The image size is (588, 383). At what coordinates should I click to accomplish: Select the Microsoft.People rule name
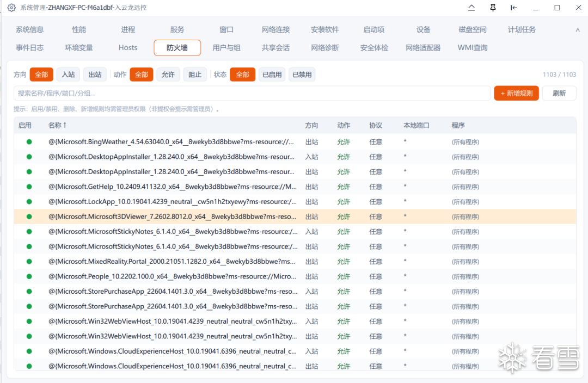tap(173, 276)
